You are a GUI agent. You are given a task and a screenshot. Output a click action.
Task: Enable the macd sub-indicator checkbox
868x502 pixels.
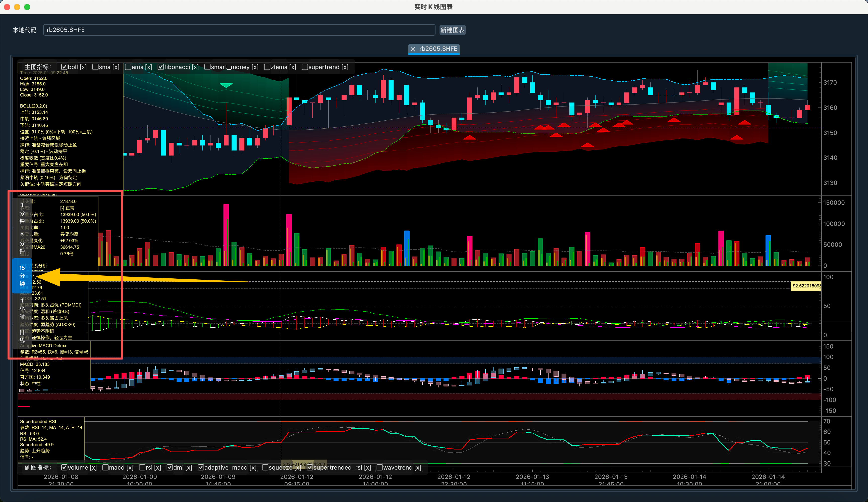tap(106, 468)
